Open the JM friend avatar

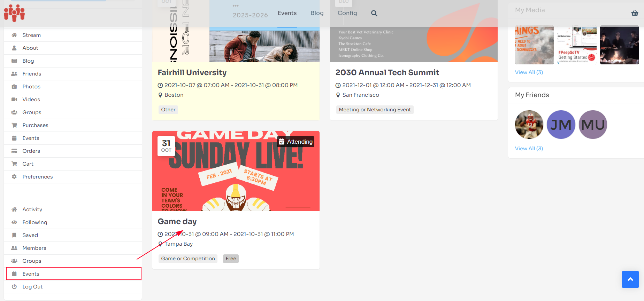pos(561,125)
